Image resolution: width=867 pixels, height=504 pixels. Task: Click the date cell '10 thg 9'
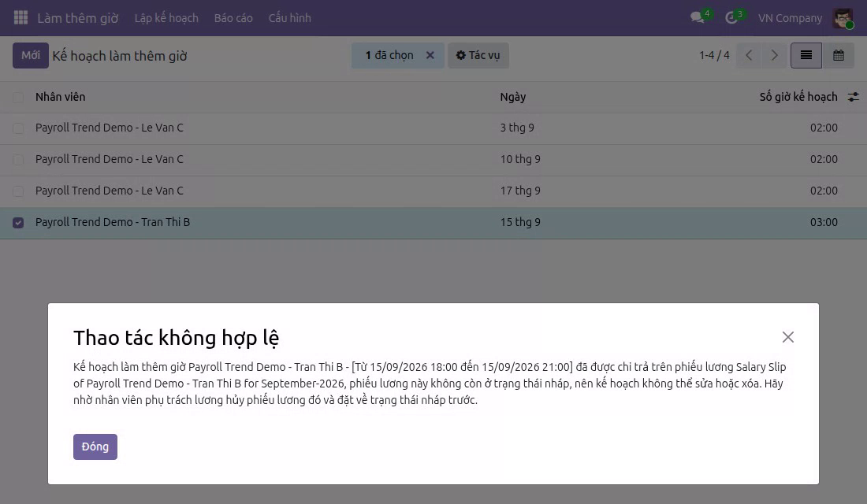tap(520, 159)
